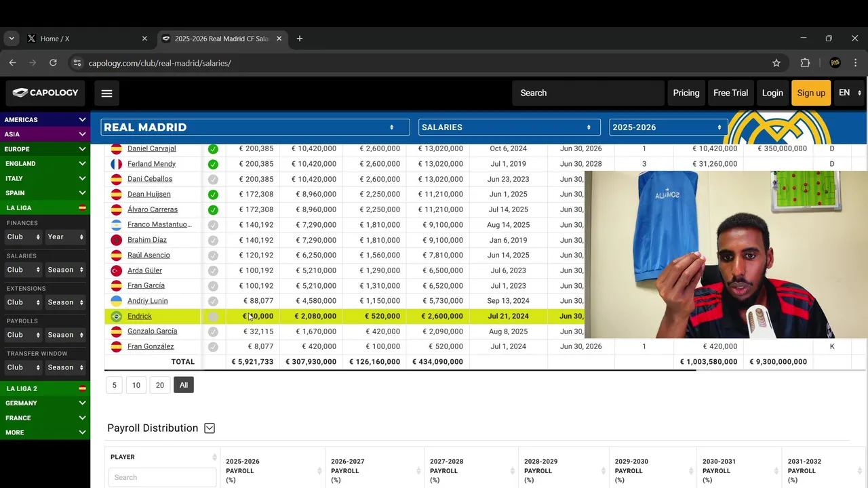Open the REAL MADRID club dropdown

(255, 127)
